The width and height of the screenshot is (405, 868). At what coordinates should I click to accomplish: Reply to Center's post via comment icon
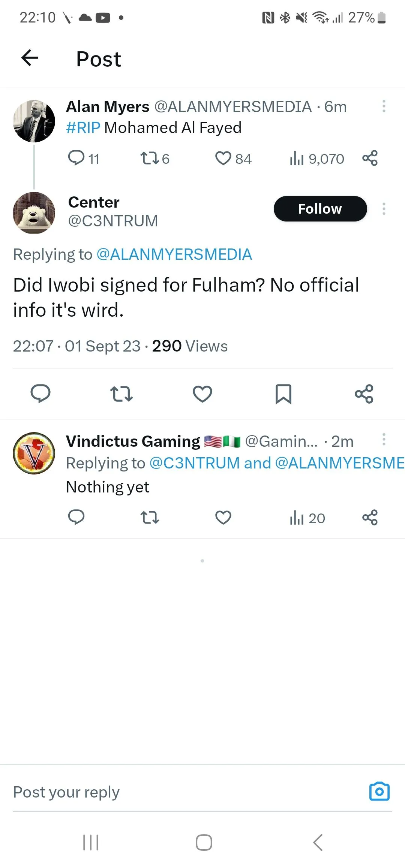(40, 394)
